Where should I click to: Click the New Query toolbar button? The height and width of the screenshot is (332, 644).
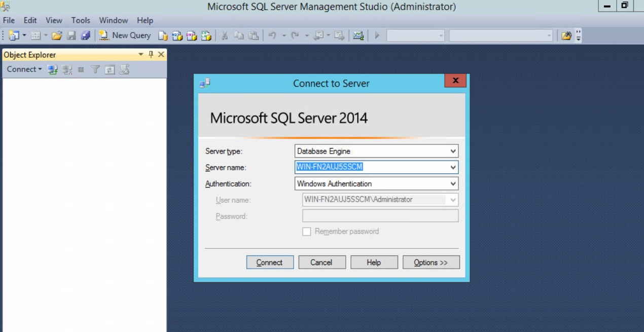point(125,35)
